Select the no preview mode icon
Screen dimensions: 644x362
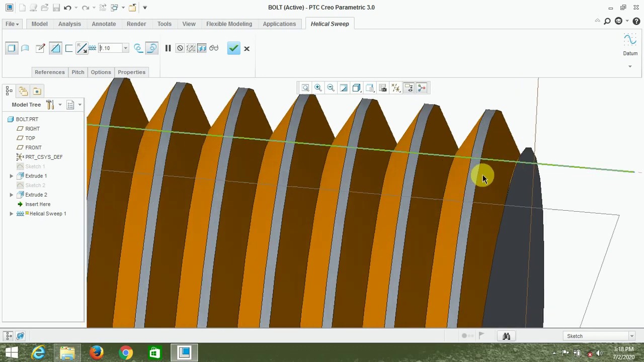[x=180, y=48]
